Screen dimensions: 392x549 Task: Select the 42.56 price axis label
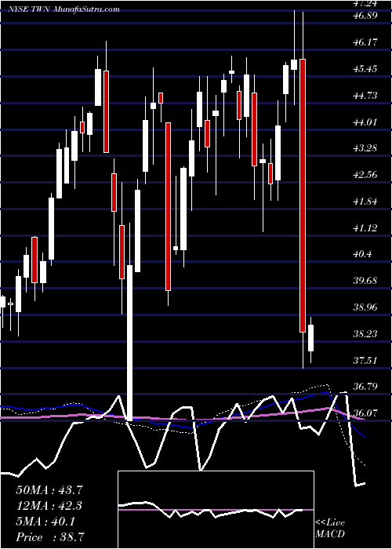[x=365, y=175]
